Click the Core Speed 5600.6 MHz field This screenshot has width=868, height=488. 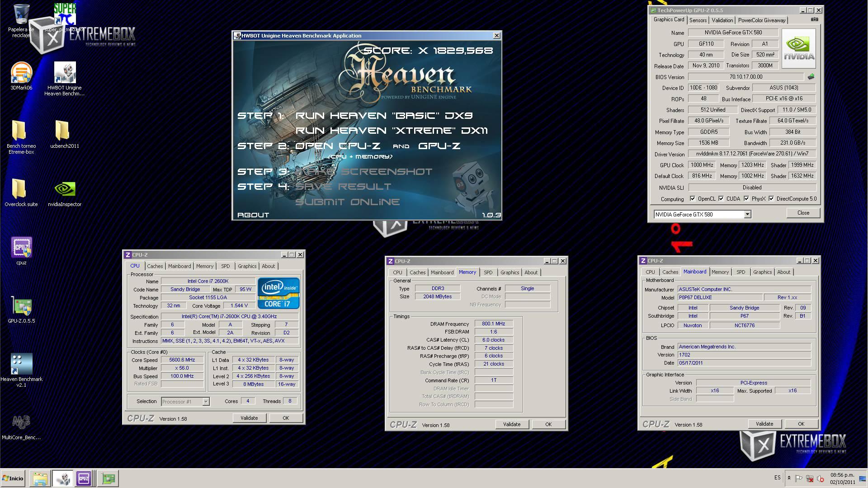point(182,360)
